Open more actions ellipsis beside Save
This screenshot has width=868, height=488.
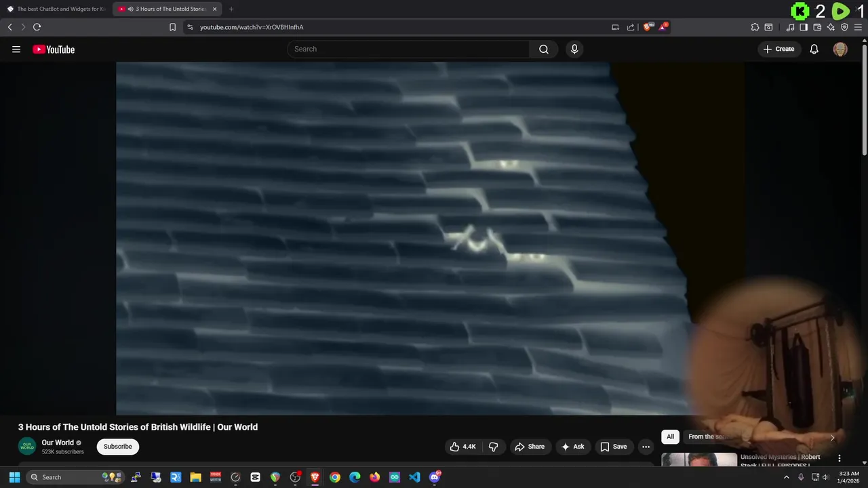pyautogui.click(x=646, y=447)
